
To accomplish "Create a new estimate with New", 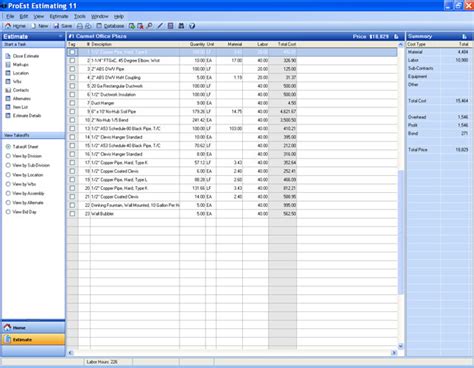I will click(x=40, y=26).
